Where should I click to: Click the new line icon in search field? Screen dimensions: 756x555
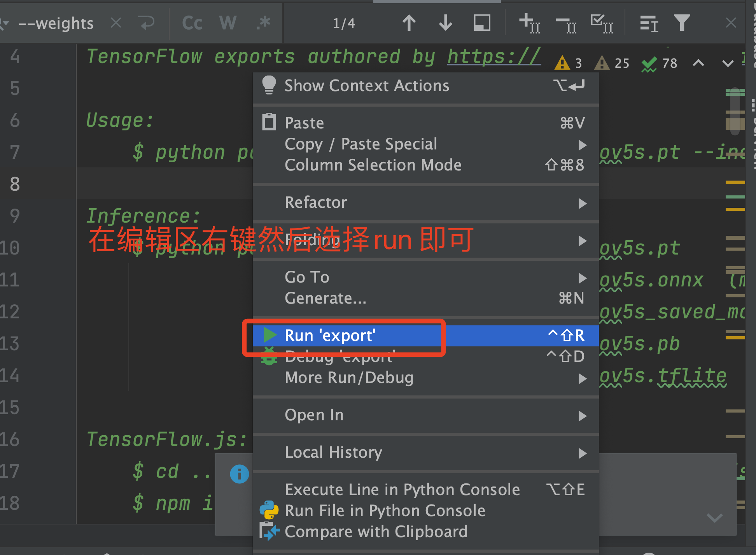(x=147, y=23)
